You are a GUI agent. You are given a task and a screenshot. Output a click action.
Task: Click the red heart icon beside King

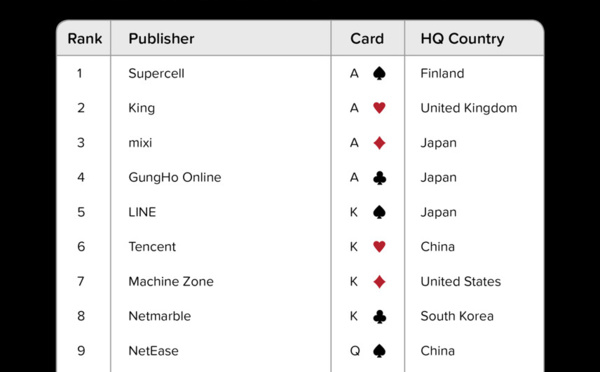[379, 108]
